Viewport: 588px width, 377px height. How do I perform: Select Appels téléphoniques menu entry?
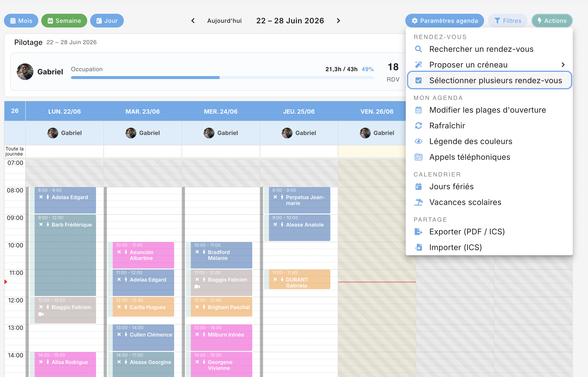pos(489,157)
